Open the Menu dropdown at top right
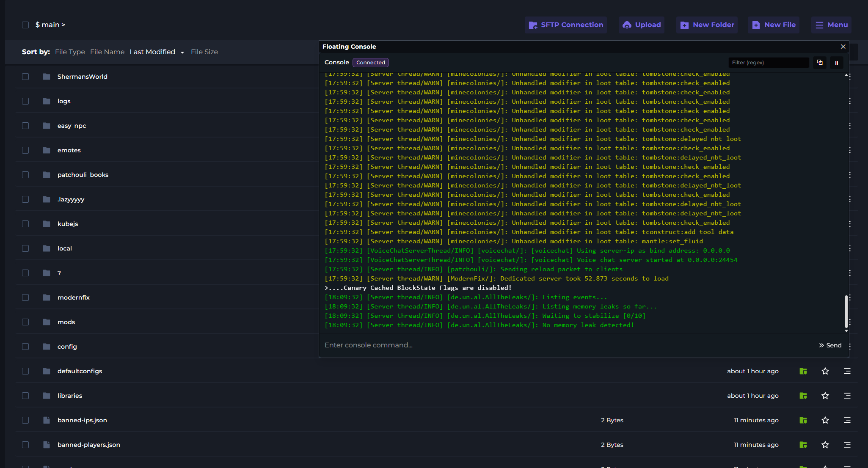This screenshot has height=468, width=868. point(831,25)
